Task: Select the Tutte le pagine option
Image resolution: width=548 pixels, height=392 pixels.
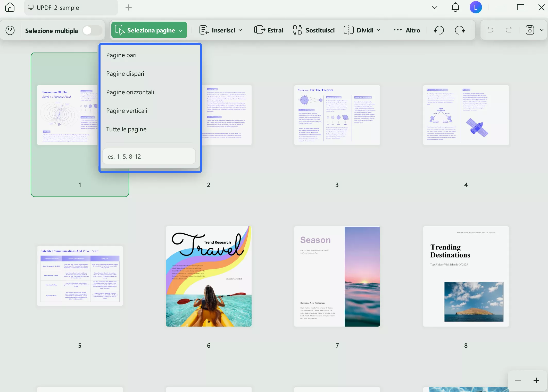Action: click(126, 129)
